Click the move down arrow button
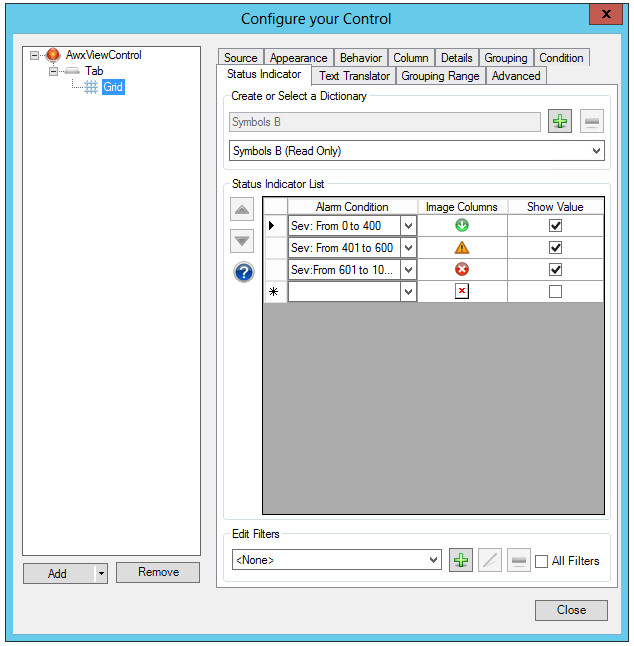 pyautogui.click(x=242, y=241)
